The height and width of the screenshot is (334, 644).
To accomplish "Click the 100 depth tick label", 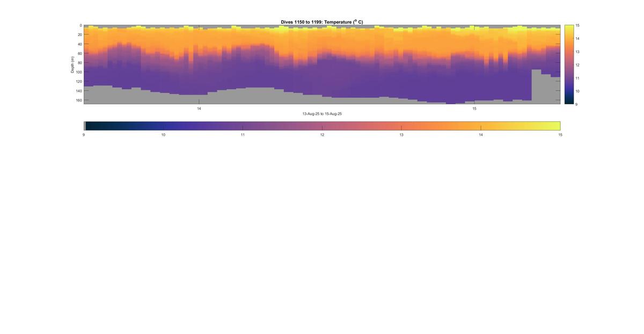I will point(79,72).
